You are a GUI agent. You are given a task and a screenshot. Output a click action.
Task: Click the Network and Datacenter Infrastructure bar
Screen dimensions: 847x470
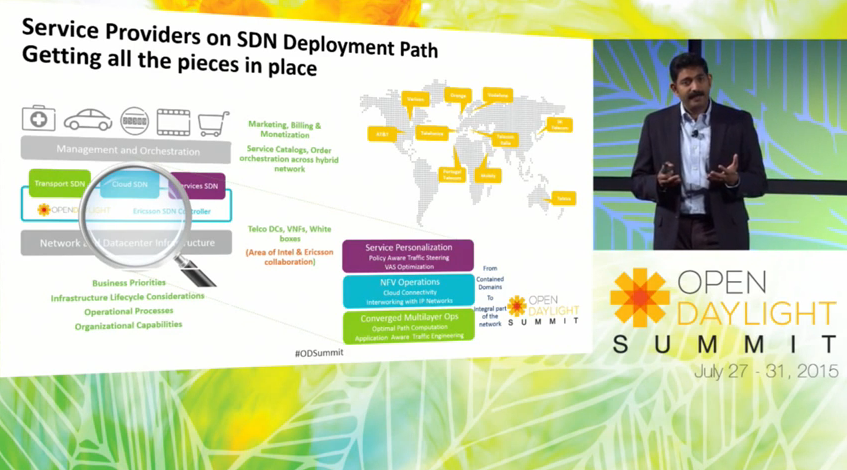pyautogui.click(x=126, y=243)
